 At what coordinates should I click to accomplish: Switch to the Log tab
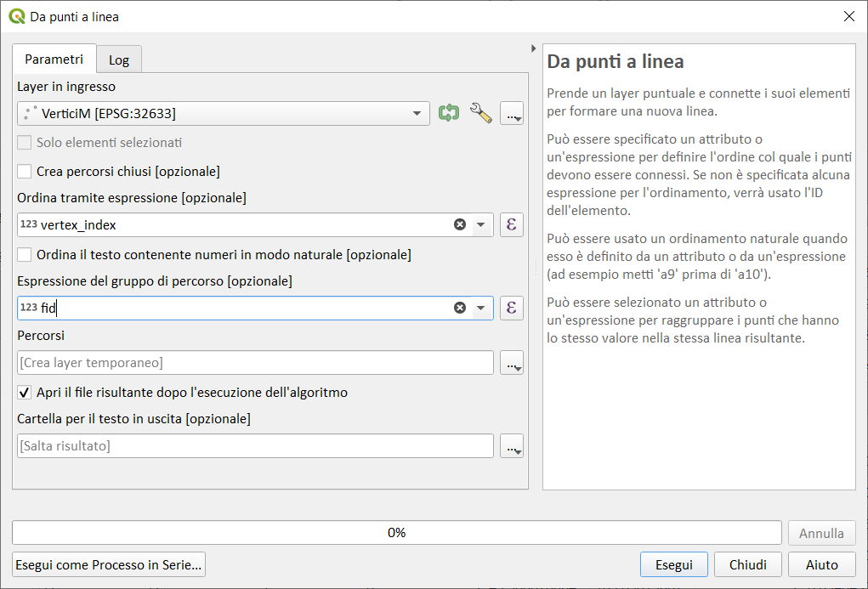tap(119, 60)
